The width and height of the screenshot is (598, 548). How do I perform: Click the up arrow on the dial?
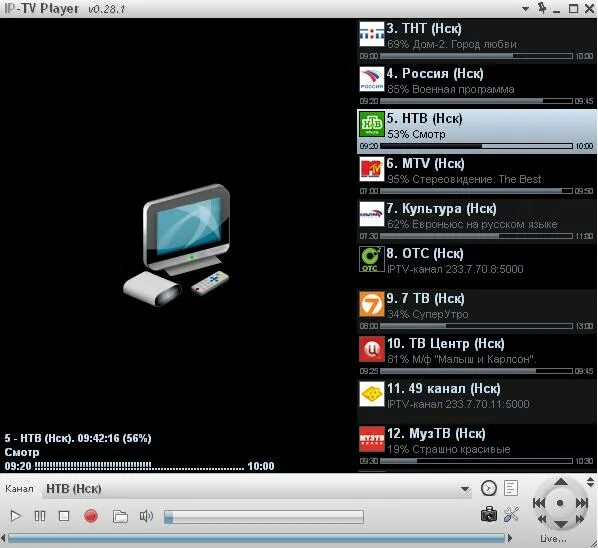click(x=560, y=482)
